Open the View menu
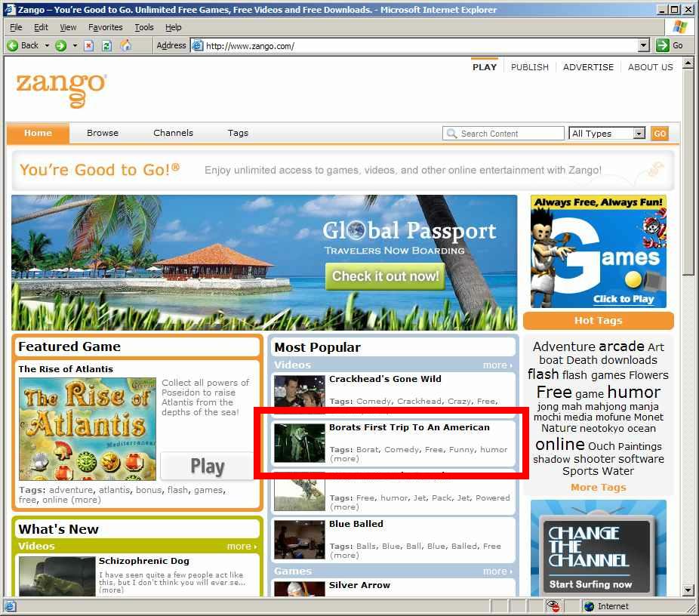The image size is (699, 616). [x=68, y=27]
